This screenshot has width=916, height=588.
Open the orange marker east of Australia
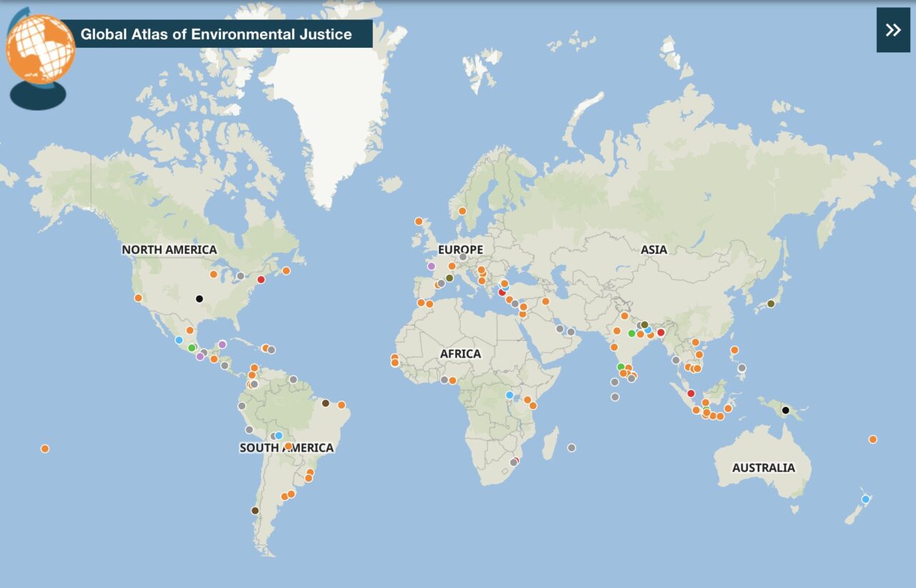pyautogui.click(x=872, y=439)
